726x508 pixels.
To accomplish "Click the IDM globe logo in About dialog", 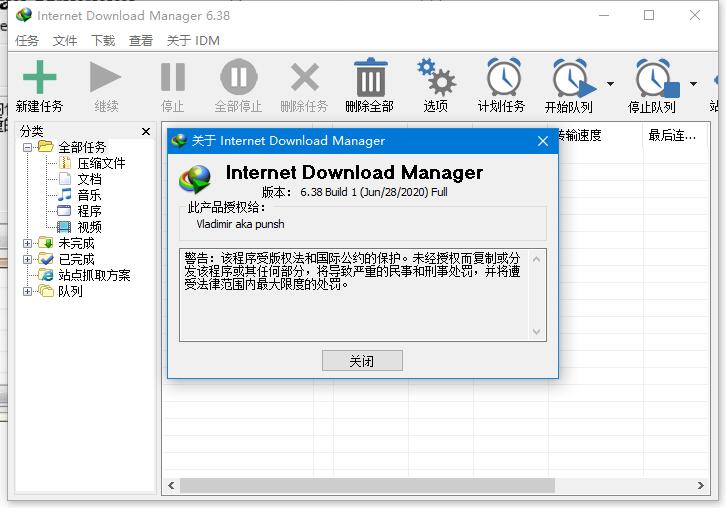I will click(x=195, y=179).
